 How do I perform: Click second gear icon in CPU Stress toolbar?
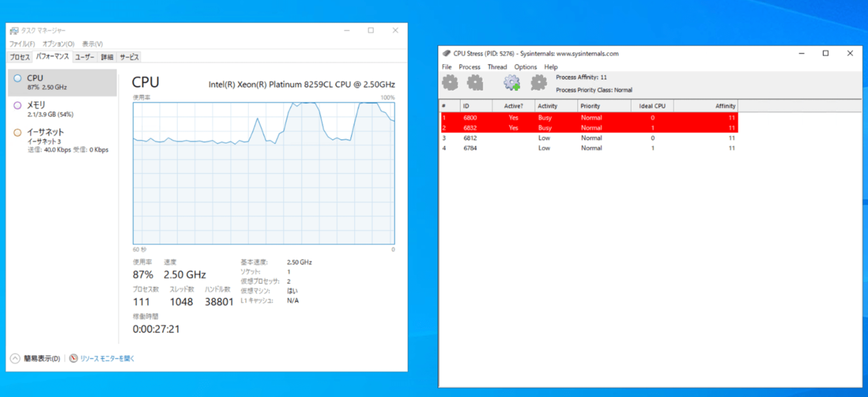tap(475, 82)
